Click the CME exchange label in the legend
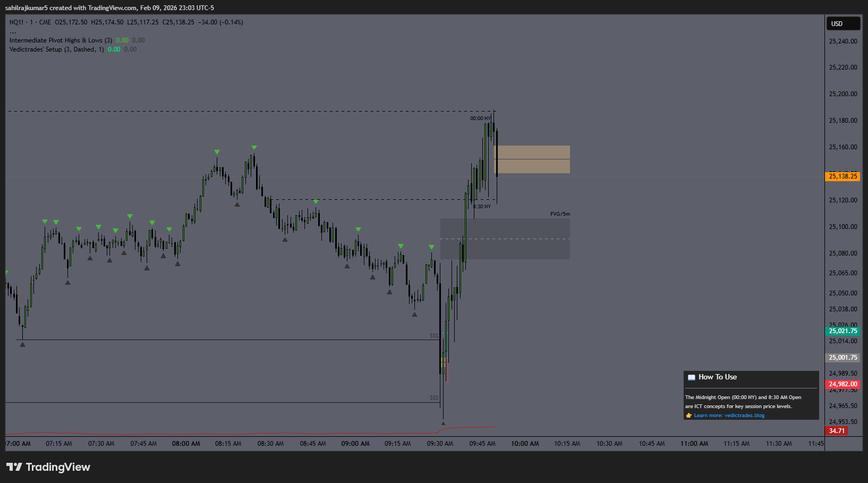 [45, 22]
